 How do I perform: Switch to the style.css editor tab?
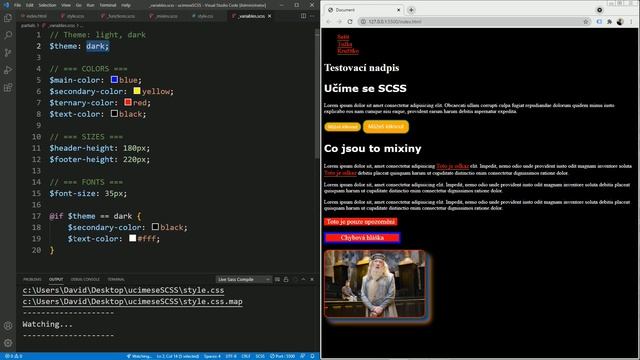205,16
